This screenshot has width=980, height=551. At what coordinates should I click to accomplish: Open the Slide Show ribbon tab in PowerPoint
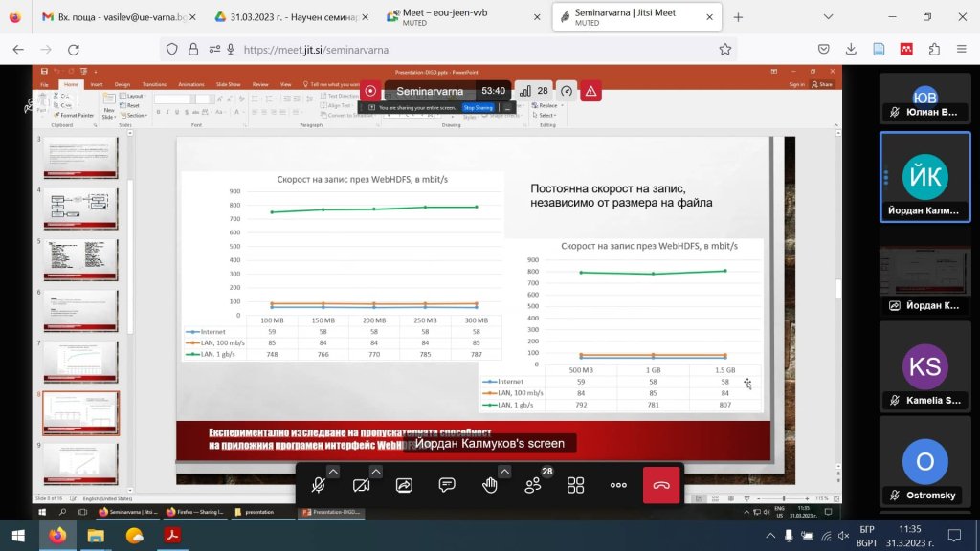tap(228, 84)
